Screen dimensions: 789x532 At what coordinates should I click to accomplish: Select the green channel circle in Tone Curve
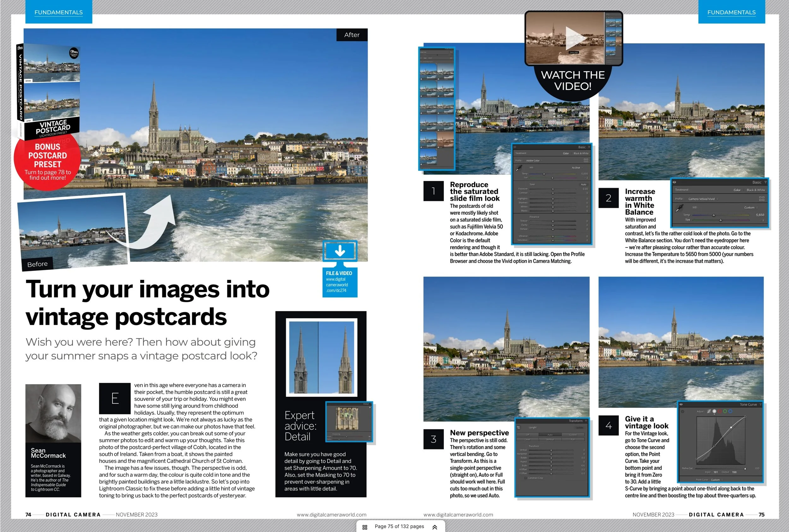725,411
